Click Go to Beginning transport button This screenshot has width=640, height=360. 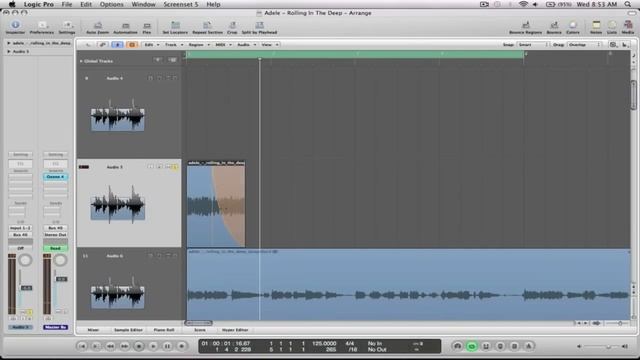coord(82,346)
